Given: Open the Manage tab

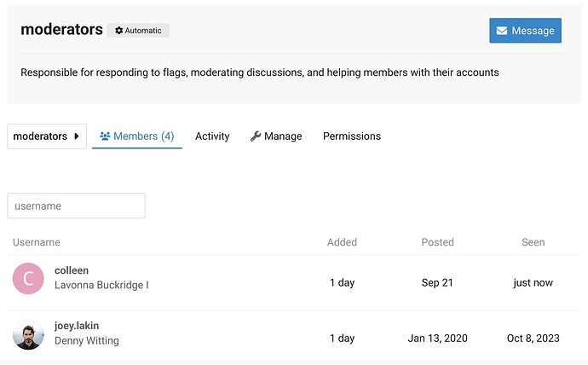Looking at the screenshot, I should point(276,136).
